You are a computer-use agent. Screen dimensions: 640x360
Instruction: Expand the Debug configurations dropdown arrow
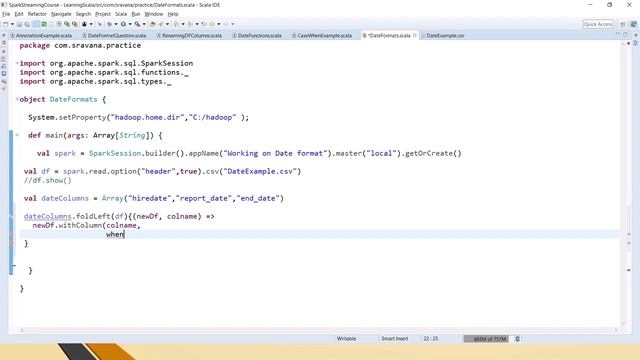(116, 24)
